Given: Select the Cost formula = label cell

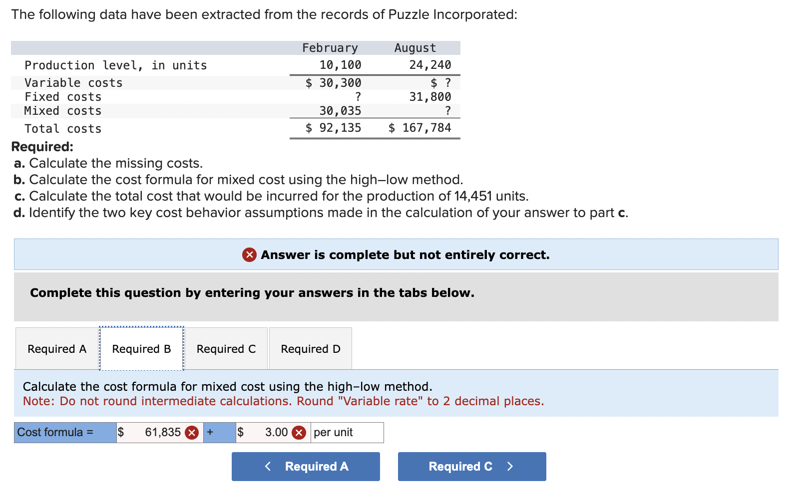Looking at the screenshot, I should 64,432.
